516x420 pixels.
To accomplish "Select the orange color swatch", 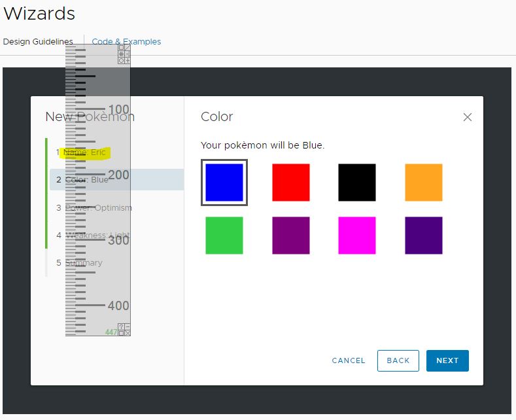I will 424,183.
